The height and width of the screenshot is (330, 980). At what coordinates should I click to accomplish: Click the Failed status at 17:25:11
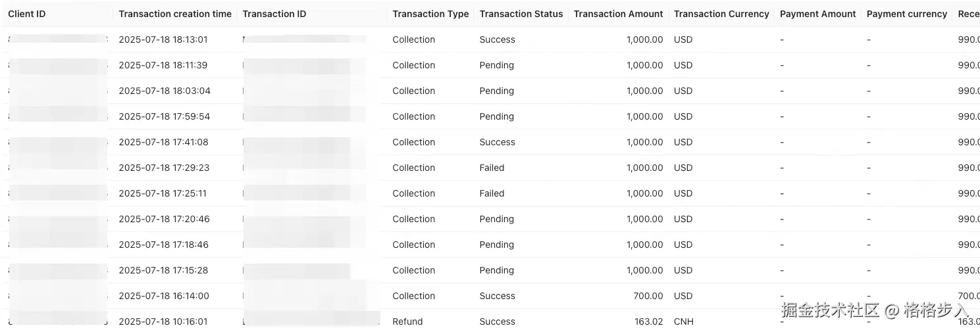pyautogui.click(x=492, y=193)
